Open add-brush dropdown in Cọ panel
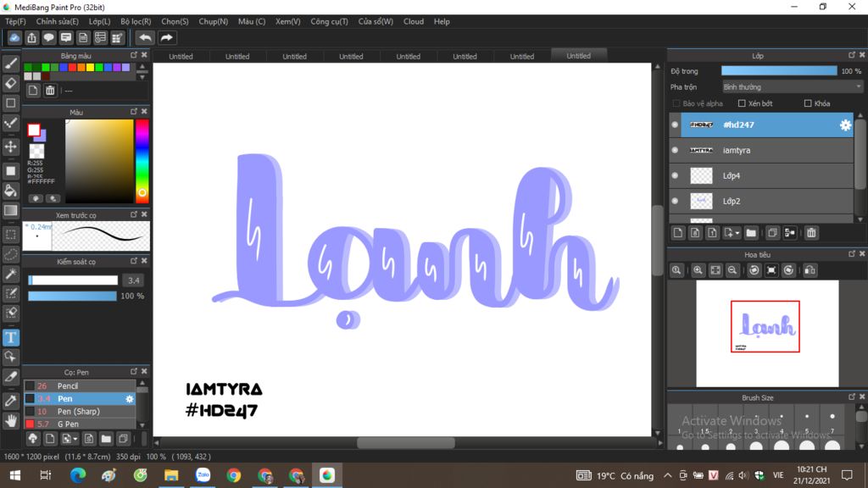The height and width of the screenshot is (488, 868). [75, 440]
